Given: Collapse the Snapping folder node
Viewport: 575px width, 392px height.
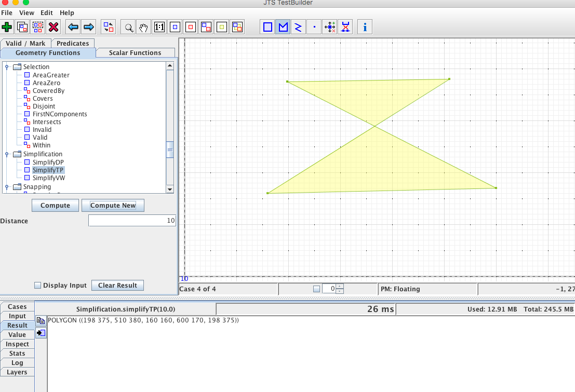Looking at the screenshot, I should 7,187.
